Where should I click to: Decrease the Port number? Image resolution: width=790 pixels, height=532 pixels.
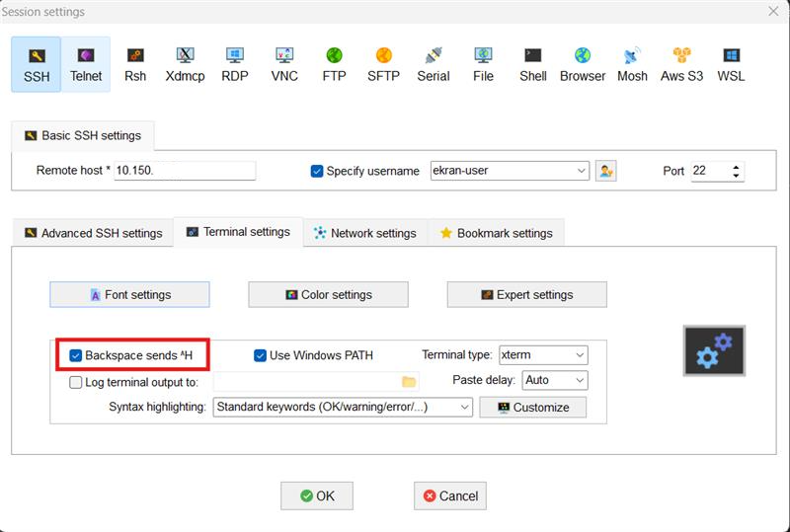click(x=736, y=175)
